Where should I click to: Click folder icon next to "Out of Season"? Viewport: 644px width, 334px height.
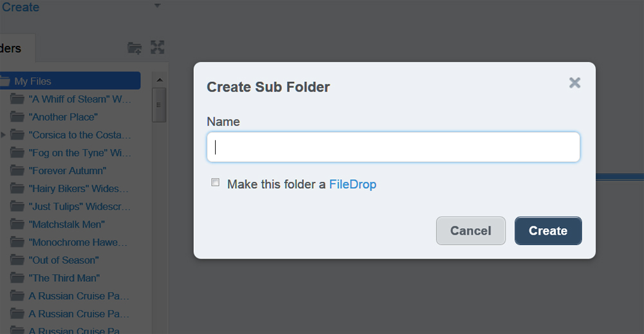pyautogui.click(x=17, y=260)
